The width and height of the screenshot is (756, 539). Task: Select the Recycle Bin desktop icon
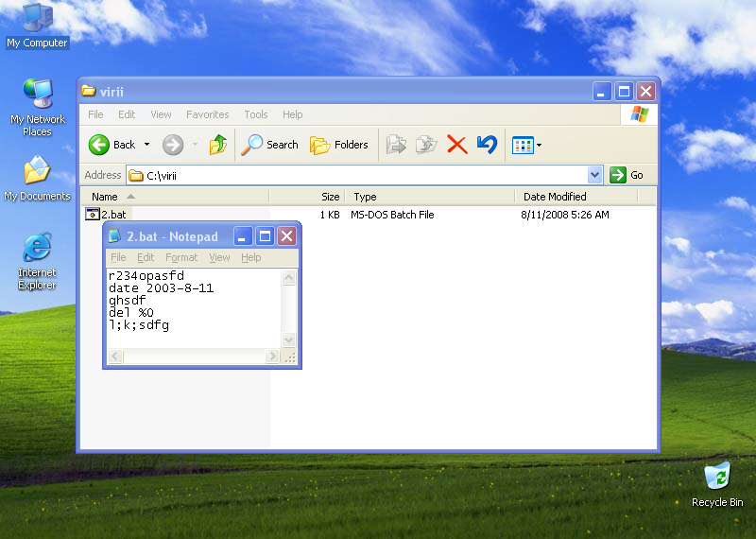pos(717,484)
